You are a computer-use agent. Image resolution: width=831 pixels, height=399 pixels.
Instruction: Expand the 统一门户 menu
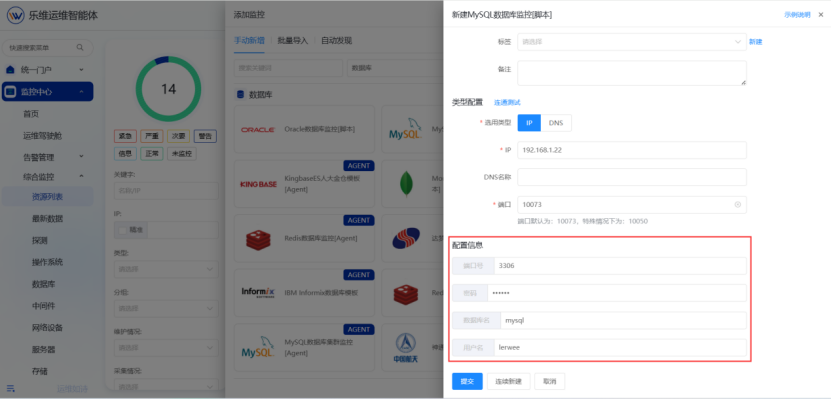coord(81,69)
